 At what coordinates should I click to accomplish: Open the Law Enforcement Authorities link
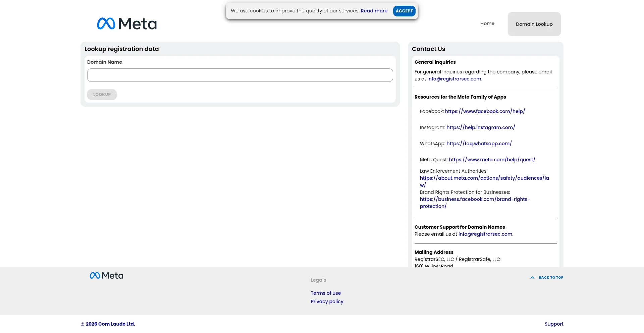(x=484, y=181)
